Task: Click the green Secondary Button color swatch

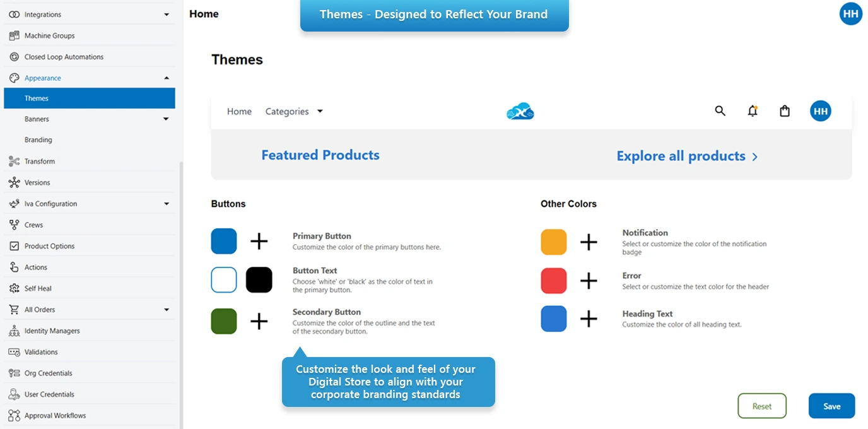Action: tap(224, 321)
